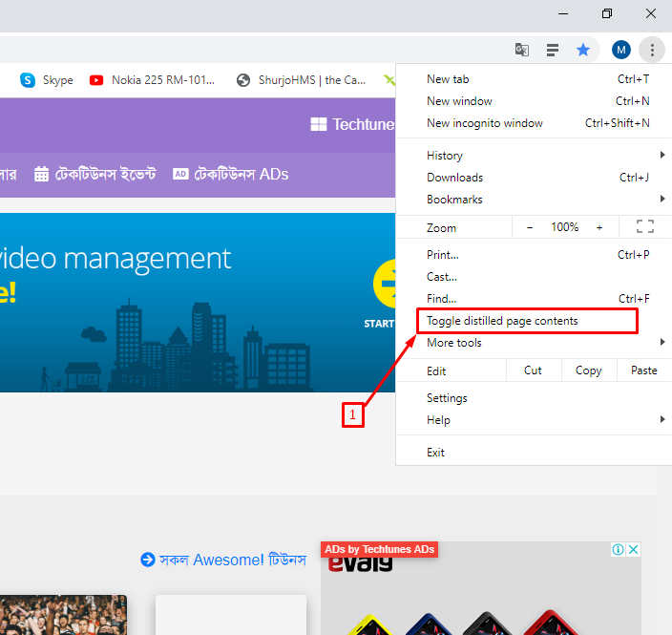This screenshot has height=635, width=672.
Task: Click Cut in the Edit row
Action: click(x=534, y=370)
